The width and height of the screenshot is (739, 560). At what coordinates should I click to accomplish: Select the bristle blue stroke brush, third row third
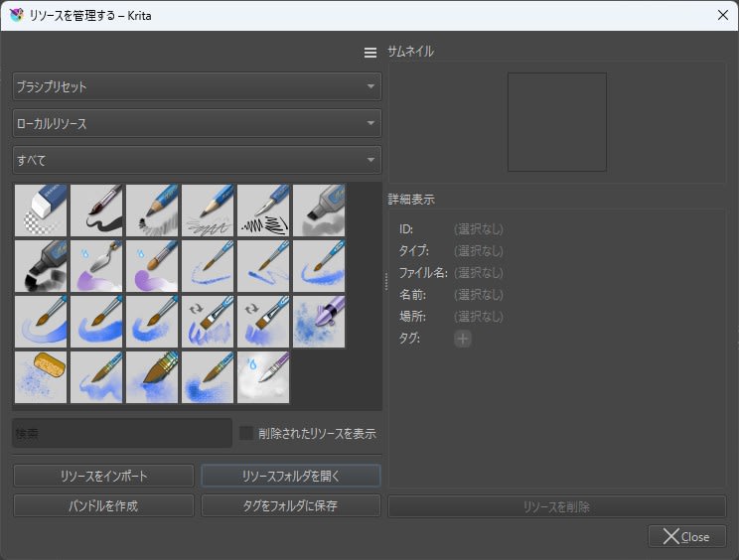point(152,322)
